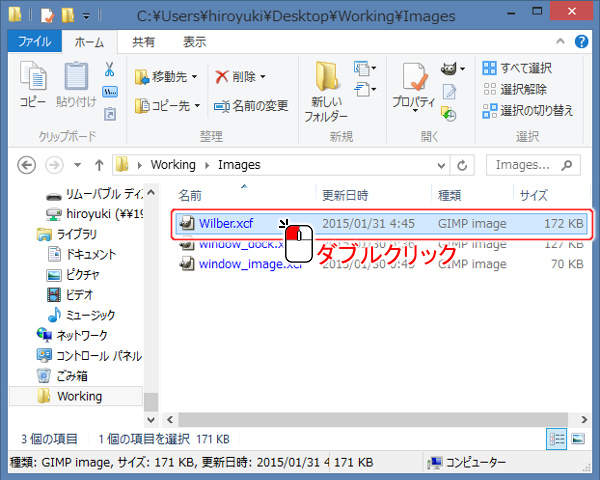Select Videos (ビデオ) in navigation pane

pyautogui.click(x=70, y=295)
